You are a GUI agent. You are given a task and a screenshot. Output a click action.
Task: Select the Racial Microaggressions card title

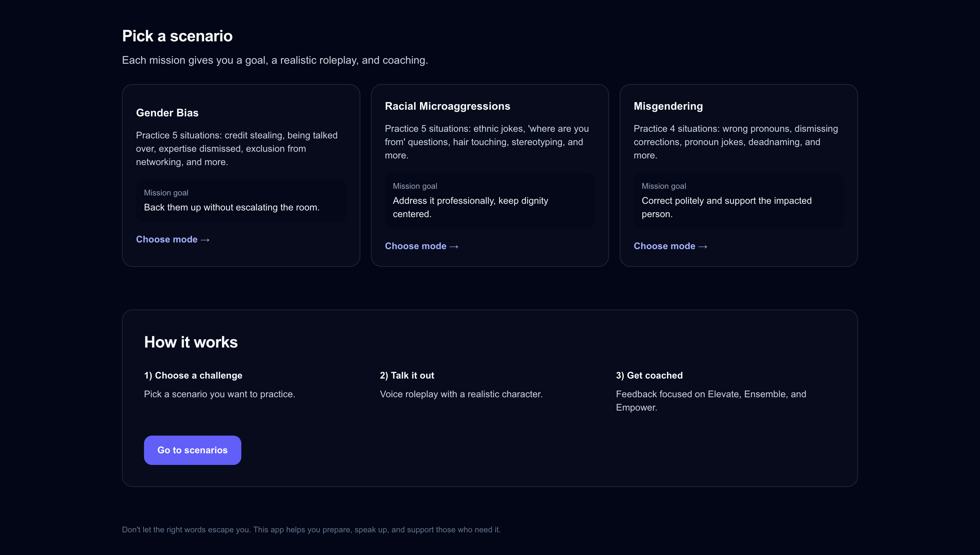tap(447, 106)
